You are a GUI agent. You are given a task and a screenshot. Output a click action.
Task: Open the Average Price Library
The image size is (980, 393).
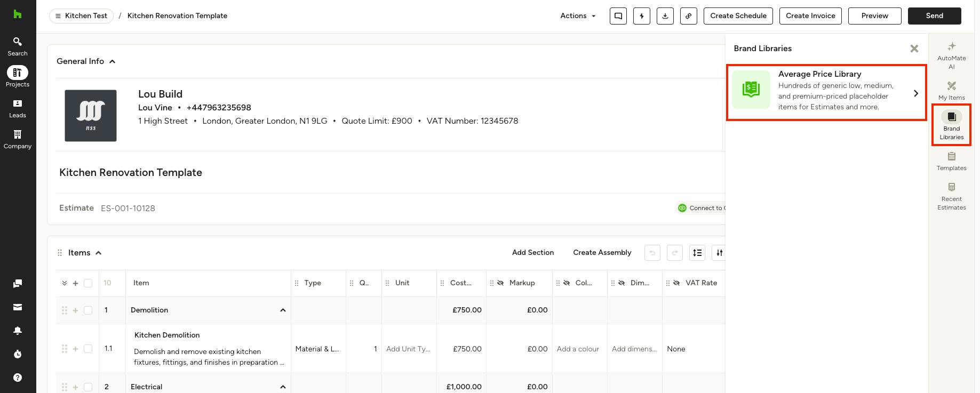click(x=826, y=93)
